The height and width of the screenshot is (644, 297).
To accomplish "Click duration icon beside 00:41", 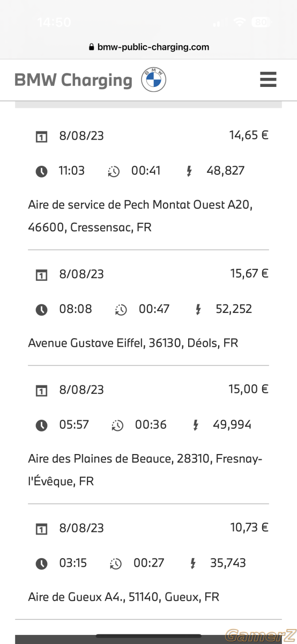I will [114, 171].
